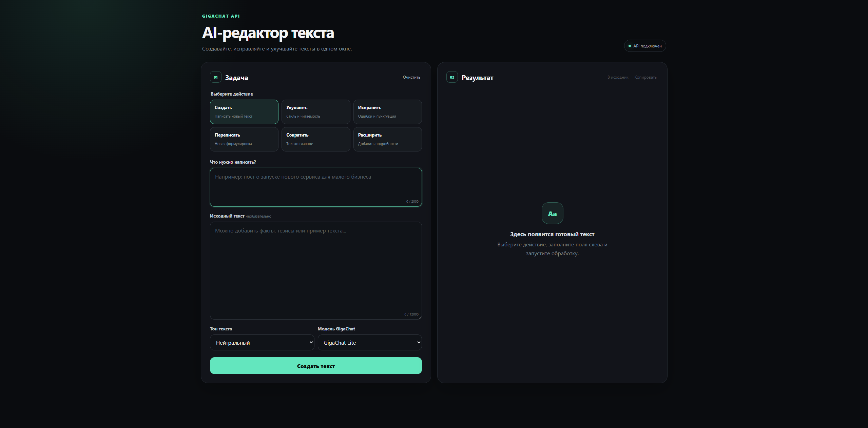
Task: Choose the Сократить action card
Action: pyautogui.click(x=316, y=139)
